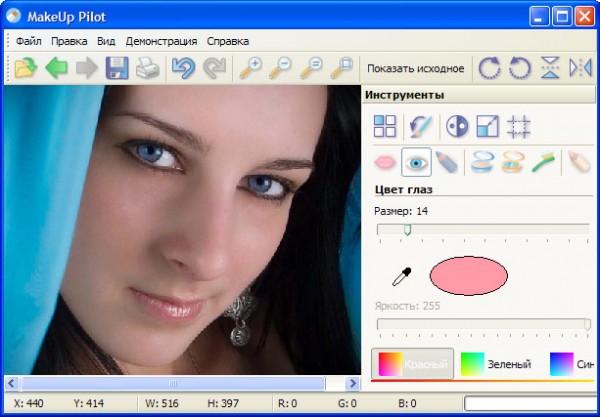This screenshot has height=417, width=600.
Task: Click the W: 516 status value
Action: click(162, 404)
